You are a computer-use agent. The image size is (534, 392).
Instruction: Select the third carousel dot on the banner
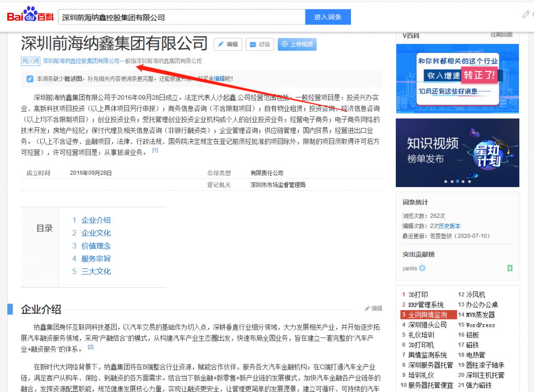458,181
